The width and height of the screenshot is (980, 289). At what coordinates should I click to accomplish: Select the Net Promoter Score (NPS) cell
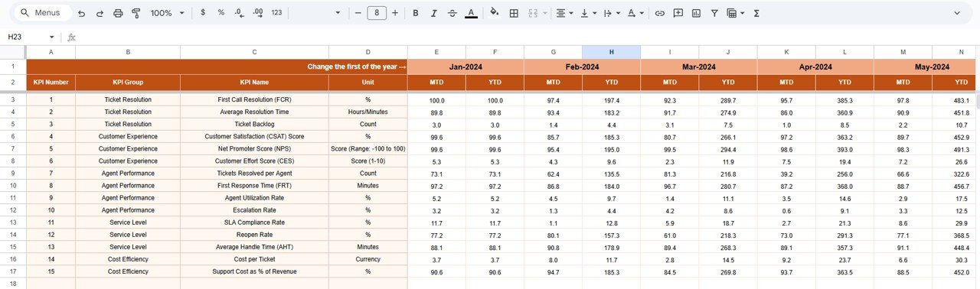click(254, 149)
